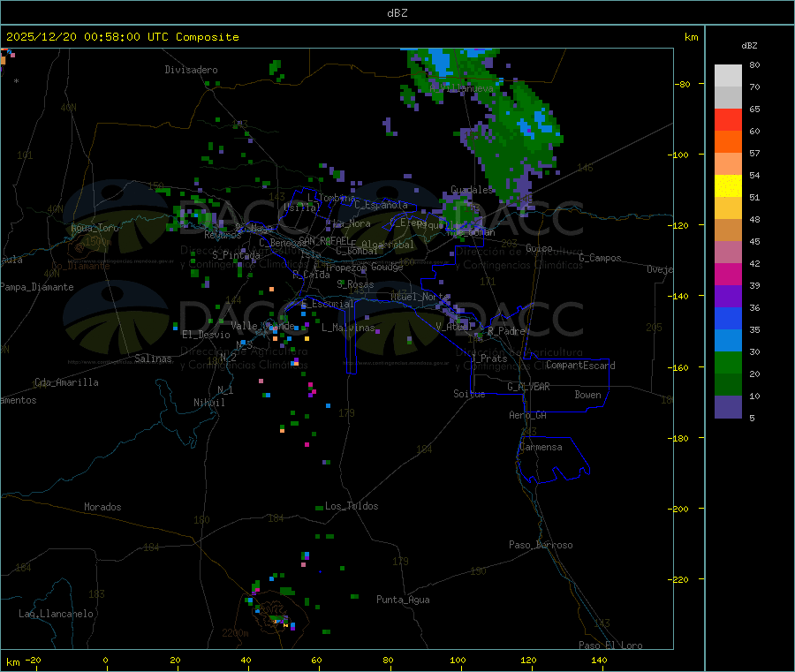Click the Guico map label
795x672 pixels.
539,248
